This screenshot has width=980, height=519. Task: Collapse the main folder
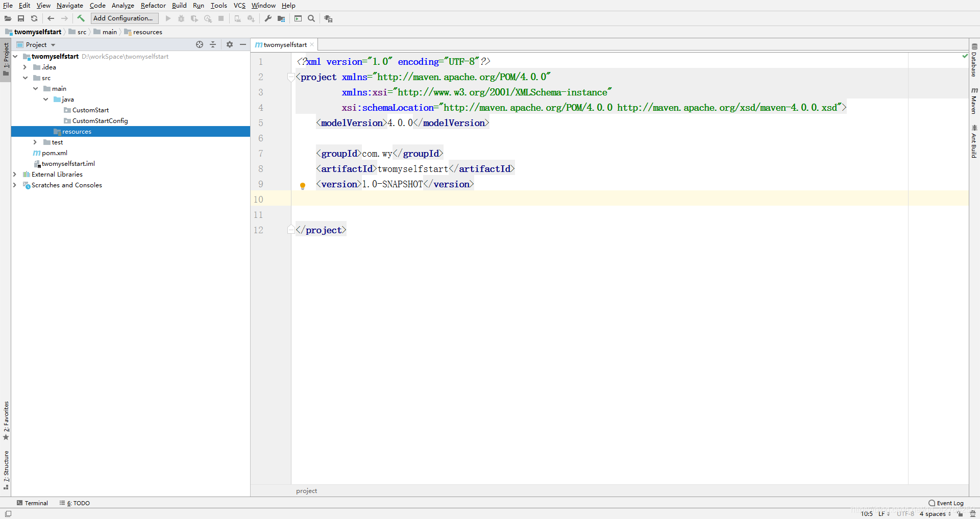click(35, 88)
